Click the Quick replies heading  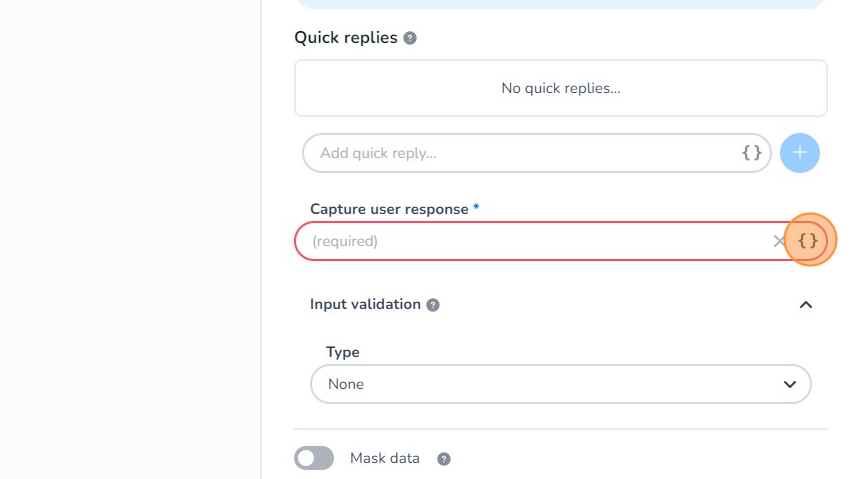click(x=345, y=38)
